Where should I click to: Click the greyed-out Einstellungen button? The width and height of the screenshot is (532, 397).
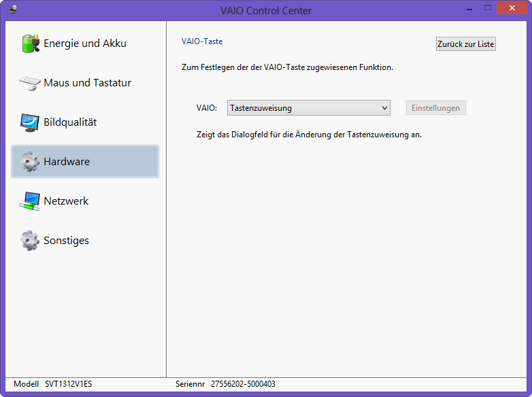coord(435,108)
